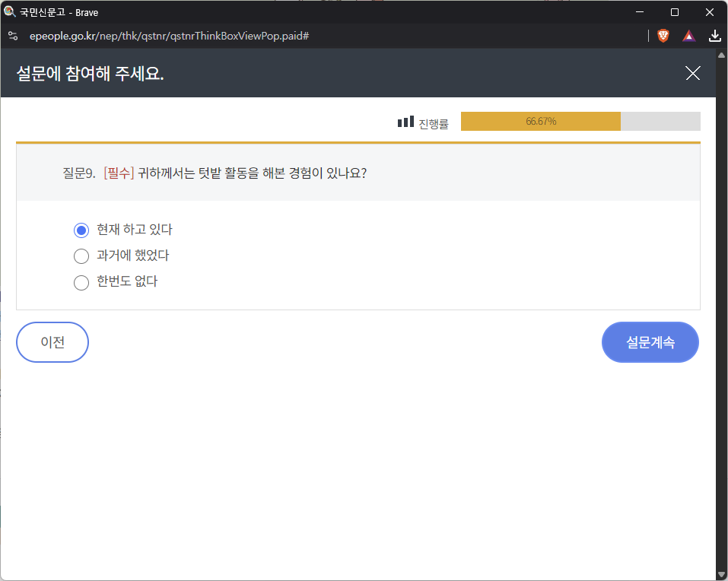Click the 66.67% progress bar
This screenshot has height=581, width=728.
click(x=580, y=121)
